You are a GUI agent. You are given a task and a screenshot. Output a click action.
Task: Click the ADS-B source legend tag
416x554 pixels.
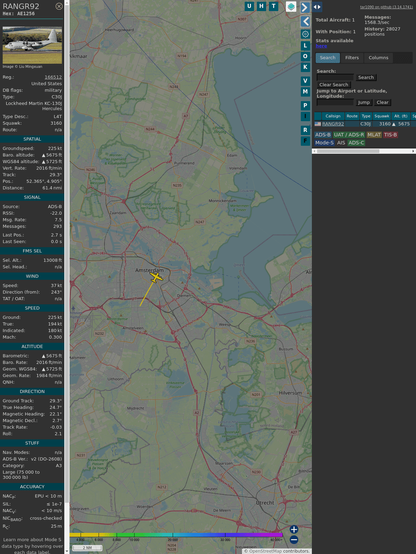tap(323, 135)
